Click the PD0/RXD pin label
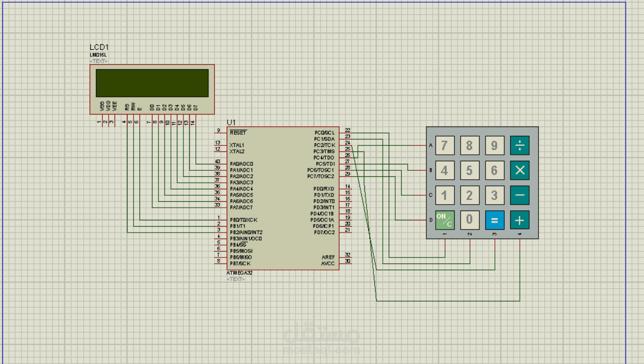Image resolution: width=644 pixels, height=364 pixels. tap(324, 189)
